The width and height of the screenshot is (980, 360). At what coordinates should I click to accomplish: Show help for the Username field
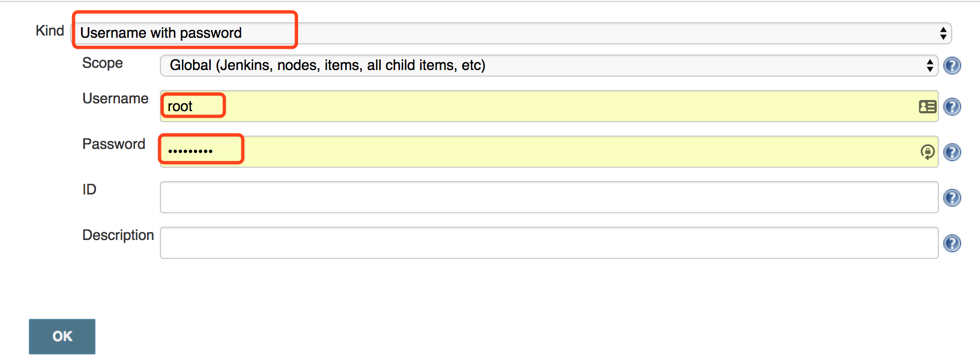952,106
